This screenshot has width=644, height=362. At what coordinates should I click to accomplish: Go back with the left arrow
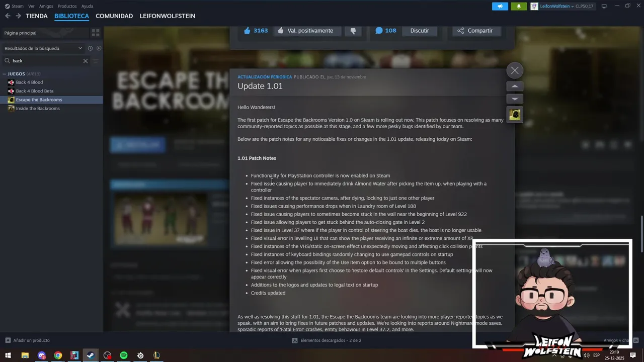(8, 16)
